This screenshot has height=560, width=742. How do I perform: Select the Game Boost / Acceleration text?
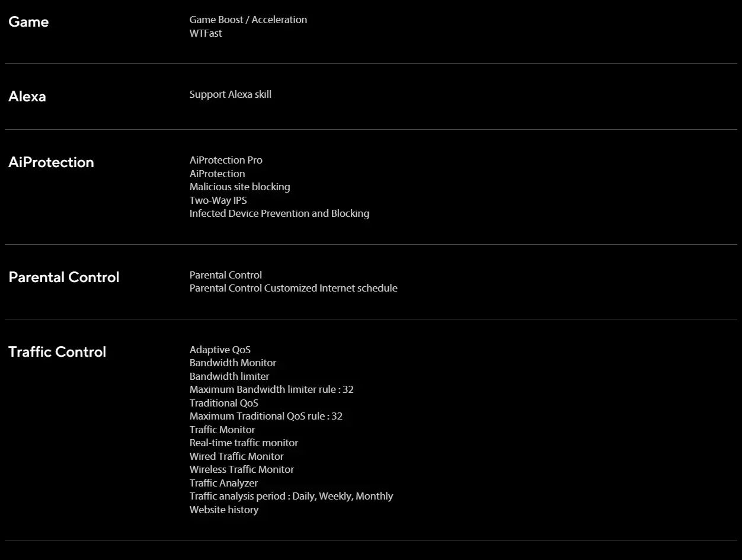tap(248, 20)
